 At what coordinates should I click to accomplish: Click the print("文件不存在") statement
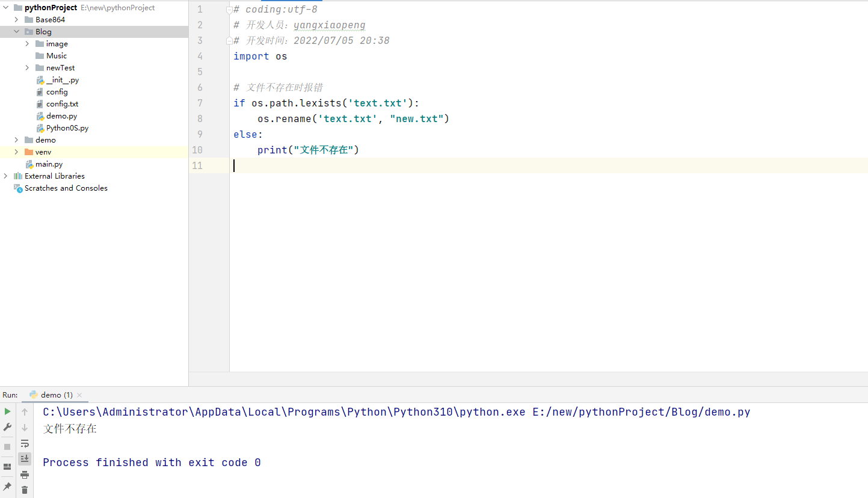pyautogui.click(x=309, y=150)
